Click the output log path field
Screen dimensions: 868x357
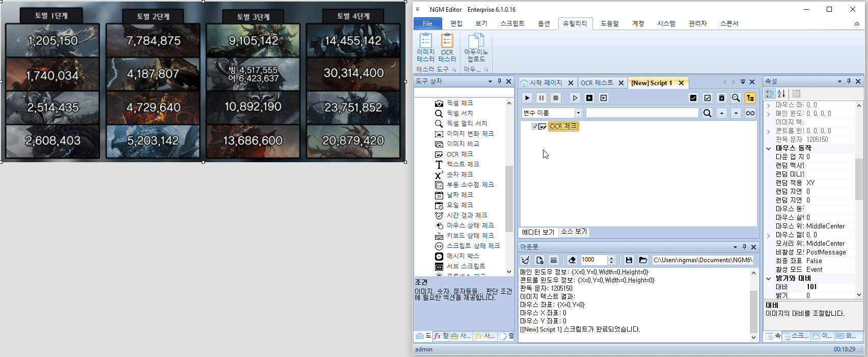pyautogui.click(x=702, y=260)
